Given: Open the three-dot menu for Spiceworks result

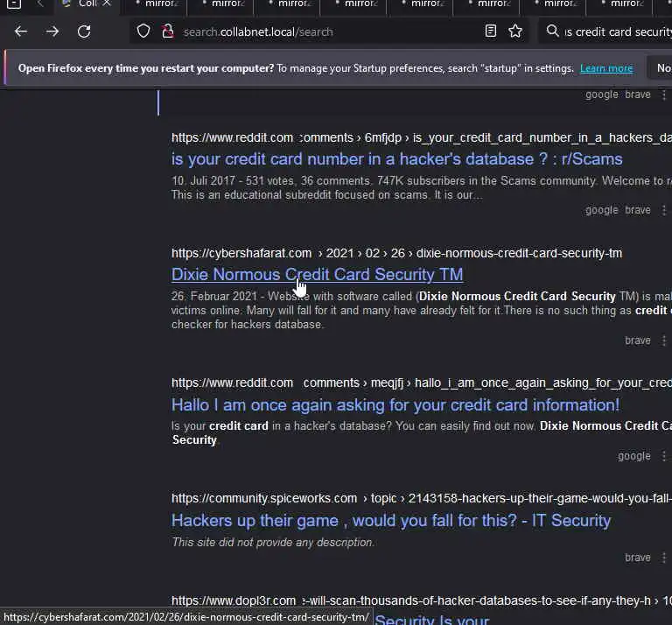Looking at the screenshot, I should coord(664,558).
